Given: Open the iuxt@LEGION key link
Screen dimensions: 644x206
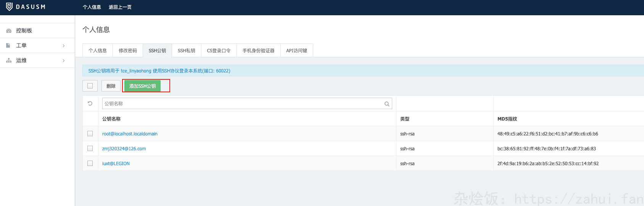Looking at the screenshot, I should 116,164.
